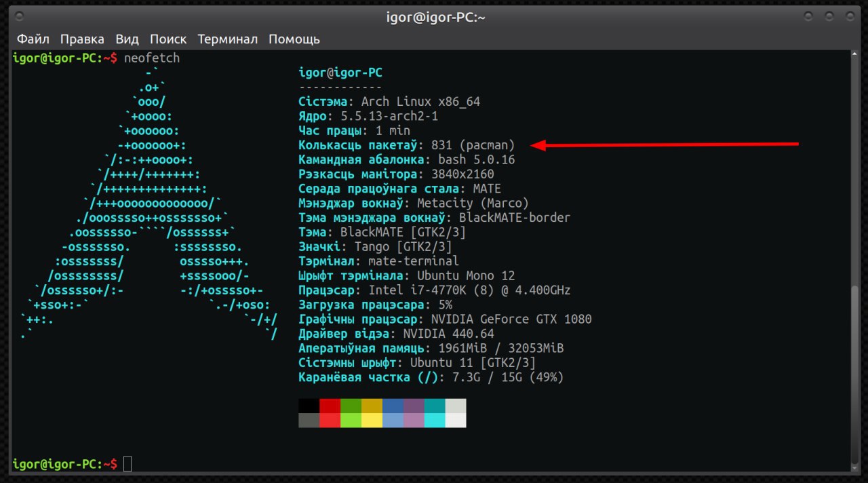The height and width of the screenshot is (483, 868).
Task: Open the Файл menu
Action: pyautogui.click(x=33, y=39)
